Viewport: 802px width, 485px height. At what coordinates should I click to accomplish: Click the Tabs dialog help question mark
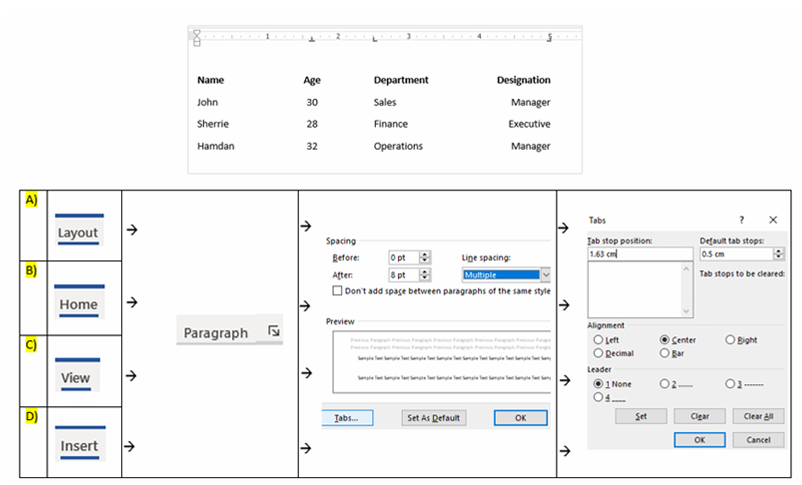[741, 219]
